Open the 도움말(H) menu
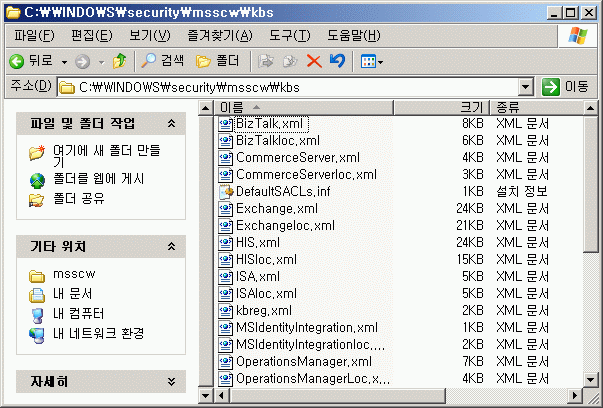This screenshot has width=603, height=408. 353,35
